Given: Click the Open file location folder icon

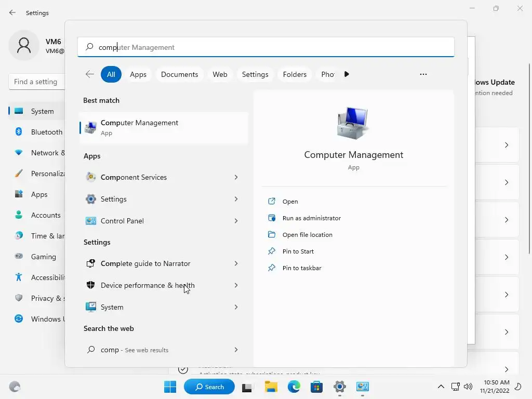Looking at the screenshot, I should [x=272, y=234].
